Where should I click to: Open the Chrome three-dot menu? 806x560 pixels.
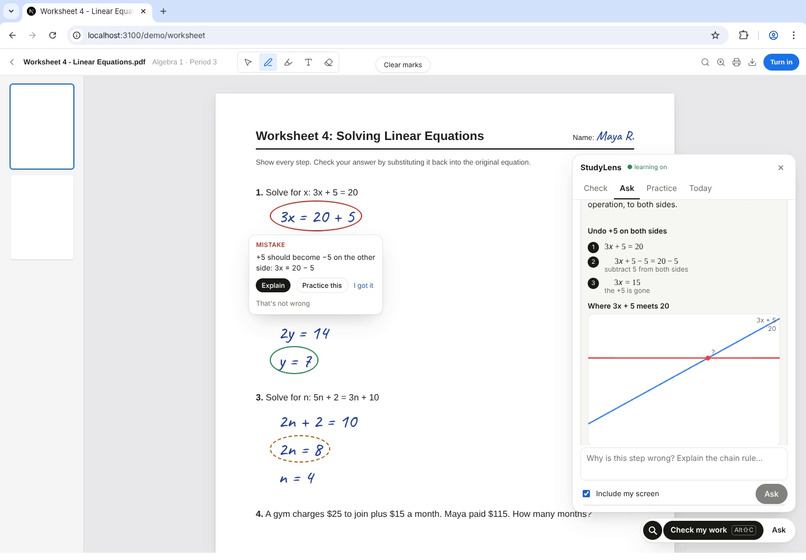pos(794,35)
